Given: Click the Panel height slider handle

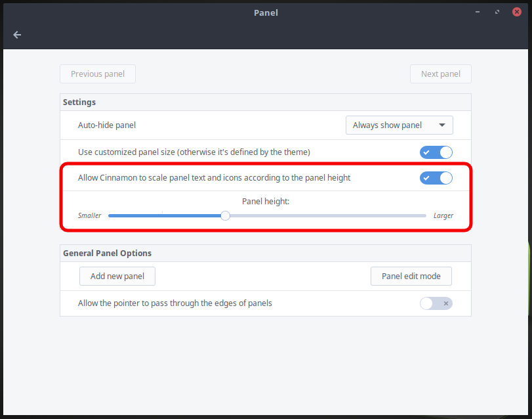Looking at the screenshot, I should point(225,215).
